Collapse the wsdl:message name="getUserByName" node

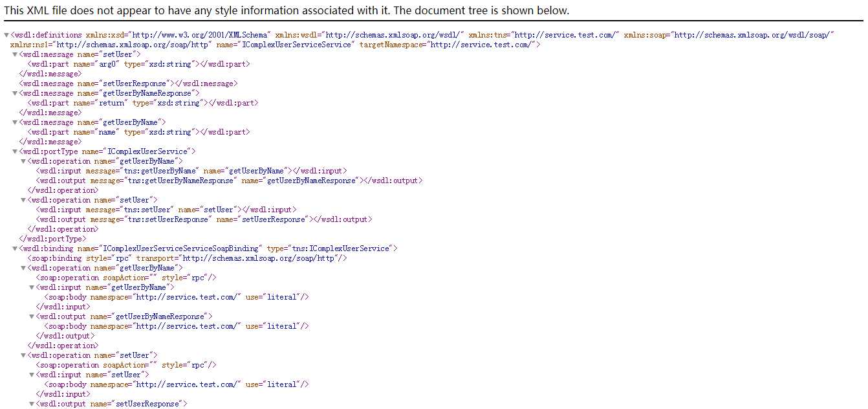(x=15, y=122)
